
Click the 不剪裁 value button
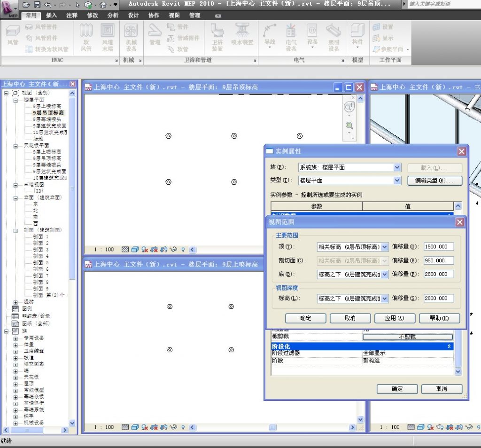pyautogui.click(x=408, y=337)
